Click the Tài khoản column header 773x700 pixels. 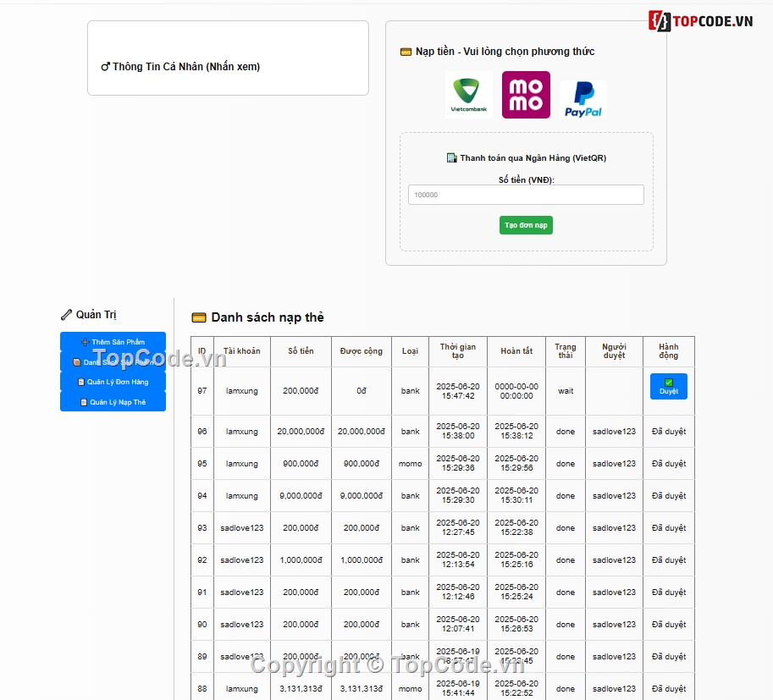(242, 351)
